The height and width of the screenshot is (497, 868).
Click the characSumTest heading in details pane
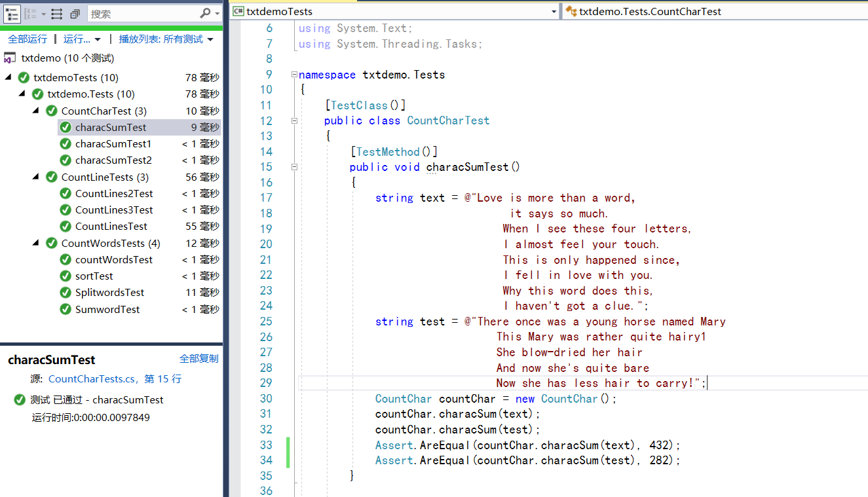tap(51, 360)
